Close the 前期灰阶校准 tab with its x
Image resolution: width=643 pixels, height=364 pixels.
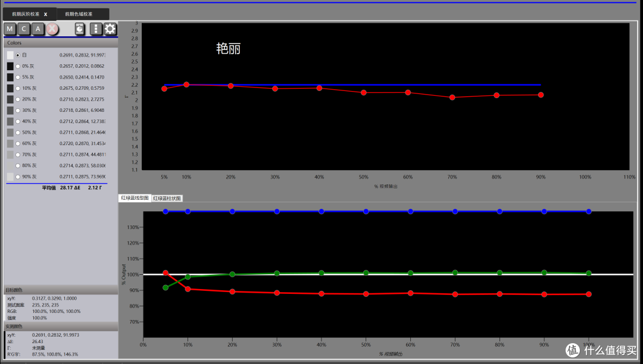point(45,14)
